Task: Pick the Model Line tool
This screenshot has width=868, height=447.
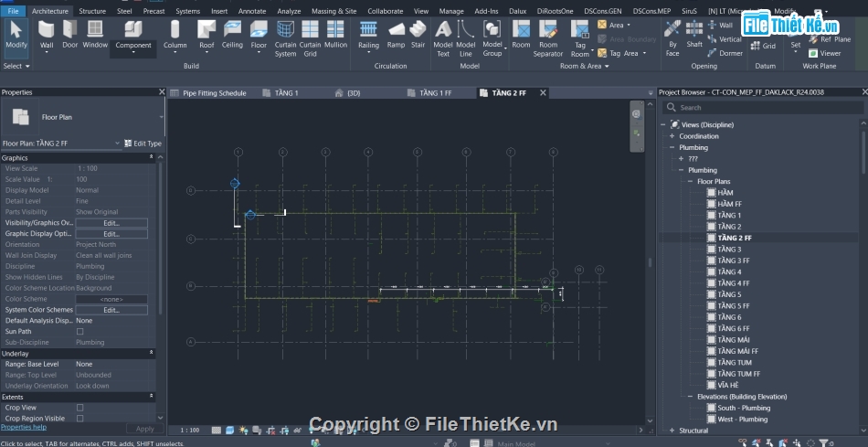Action: (x=466, y=38)
